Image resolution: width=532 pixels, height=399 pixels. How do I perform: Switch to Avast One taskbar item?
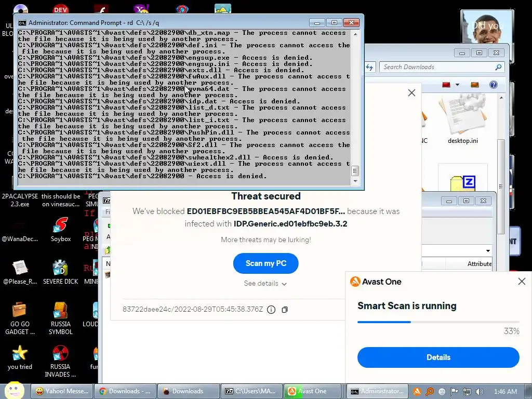point(312,391)
